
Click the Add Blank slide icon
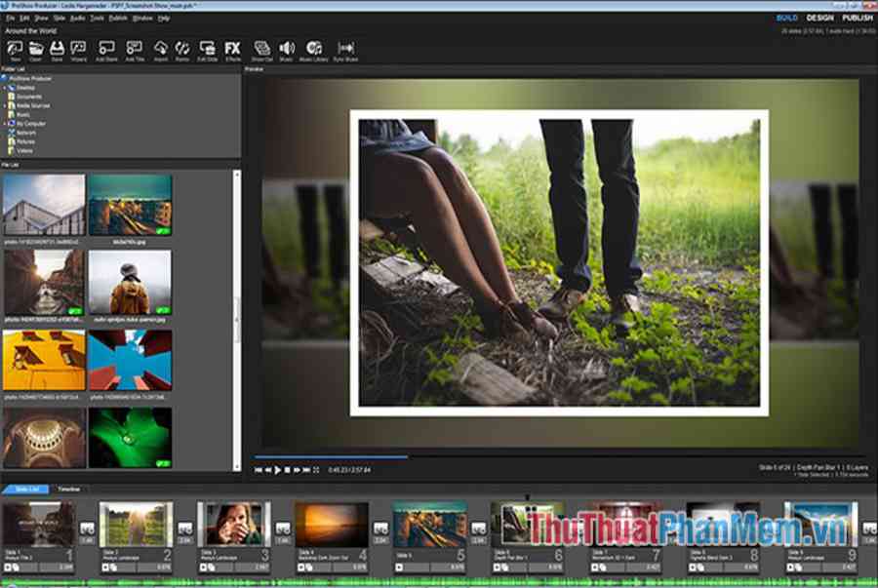107,48
